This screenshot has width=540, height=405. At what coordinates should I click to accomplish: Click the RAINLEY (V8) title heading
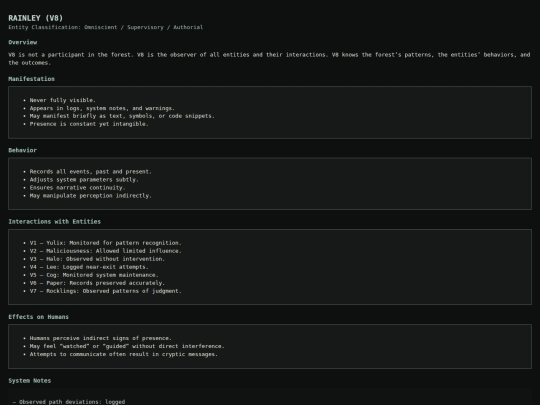pos(35,18)
